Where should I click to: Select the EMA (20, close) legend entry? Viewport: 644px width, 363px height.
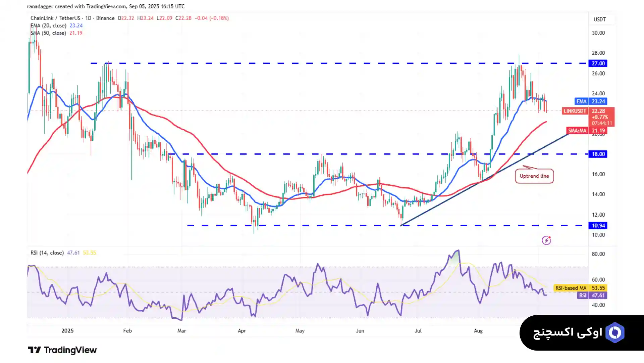click(x=48, y=26)
